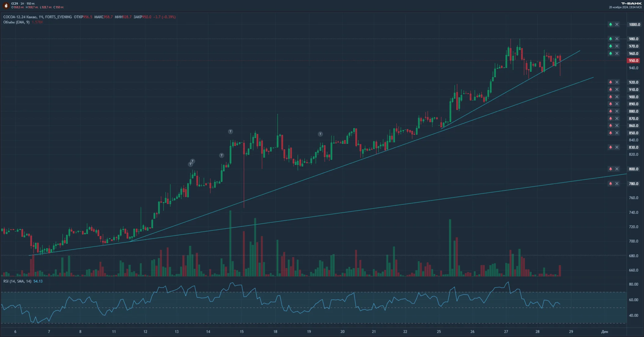Click date 25 on the time axis
The image size is (644, 337).
point(439,332)
